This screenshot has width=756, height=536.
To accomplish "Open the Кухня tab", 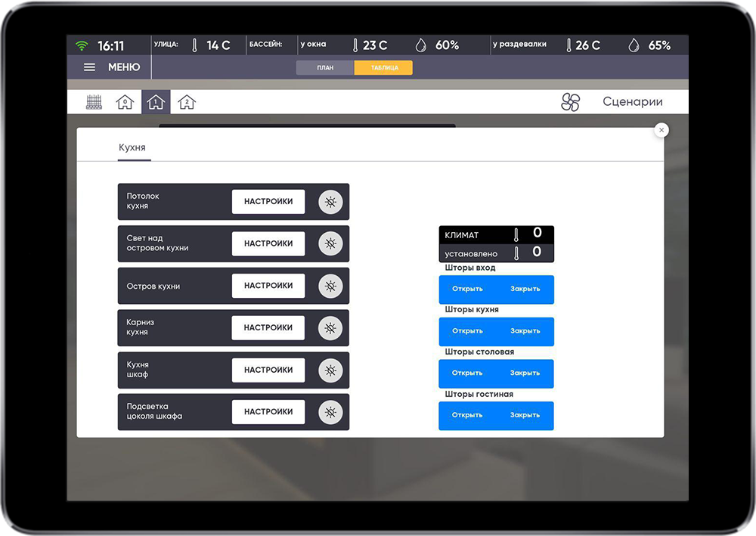I will 132,147.
